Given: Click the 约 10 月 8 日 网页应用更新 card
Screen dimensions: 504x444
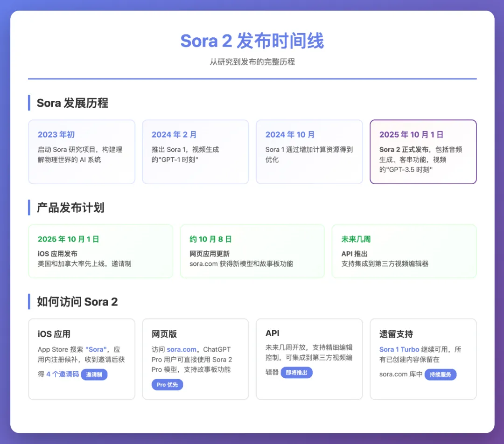Looking at the screenshot, I should click(252, 251).
